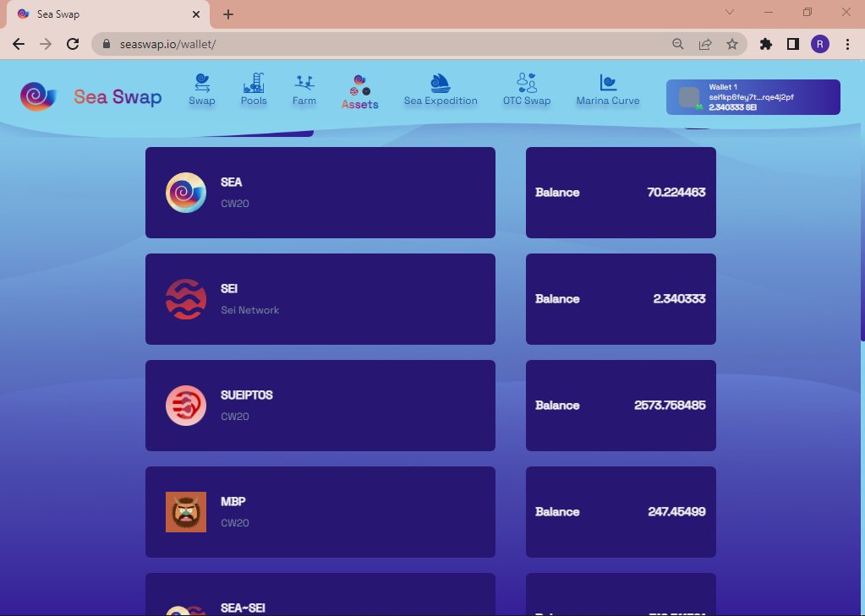Open the Wallet 1 account button

click(x=753, y=97)
